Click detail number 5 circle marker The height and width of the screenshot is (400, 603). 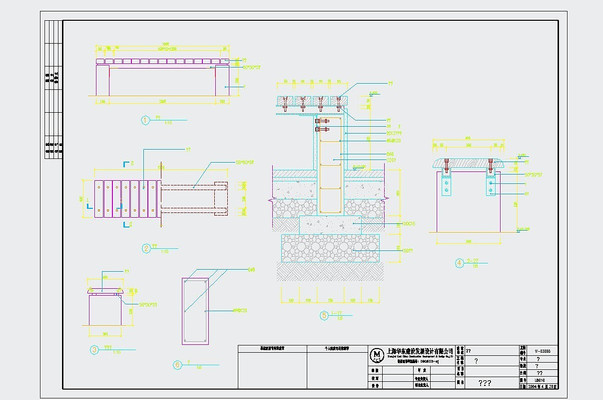323,316
